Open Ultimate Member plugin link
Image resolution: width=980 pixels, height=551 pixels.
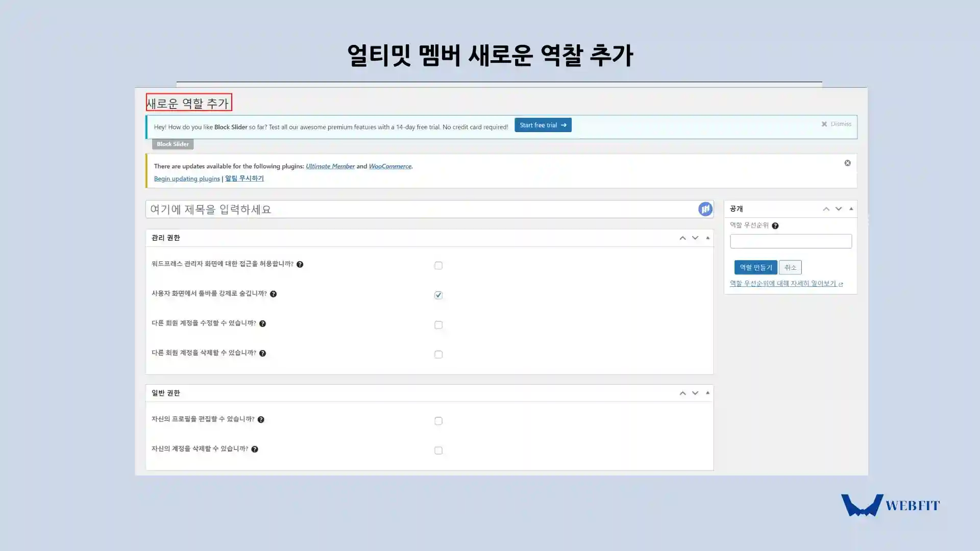330,166
